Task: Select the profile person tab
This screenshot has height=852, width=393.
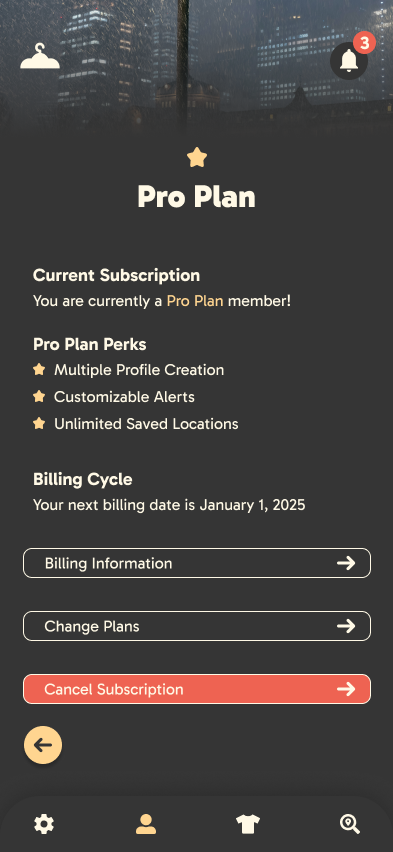Action: click(x=146, y=824)
